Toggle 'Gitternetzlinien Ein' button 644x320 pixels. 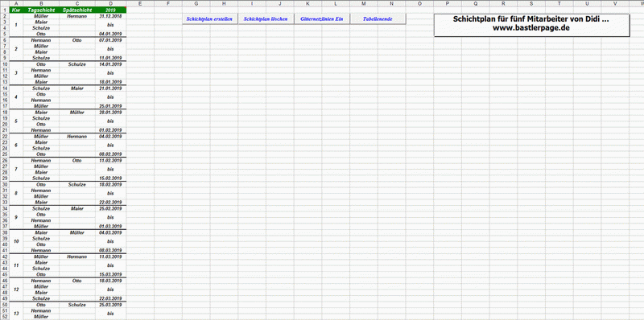click(x=321, y=18)
